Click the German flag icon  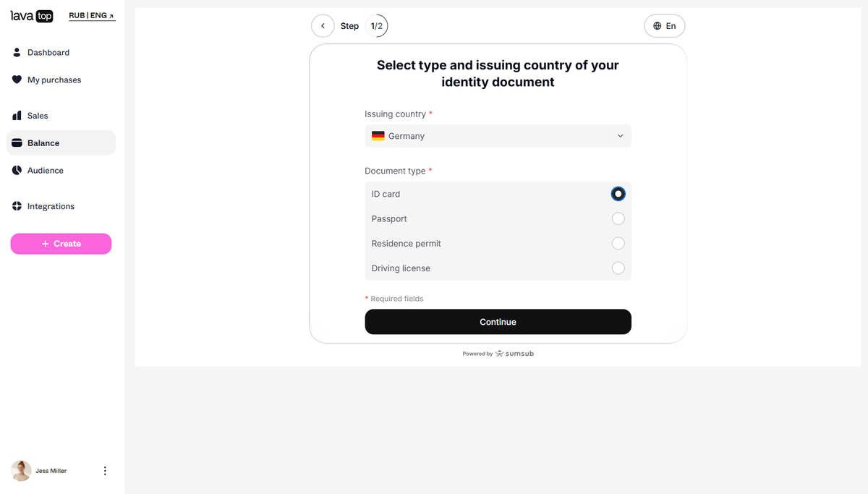(378, 136)
